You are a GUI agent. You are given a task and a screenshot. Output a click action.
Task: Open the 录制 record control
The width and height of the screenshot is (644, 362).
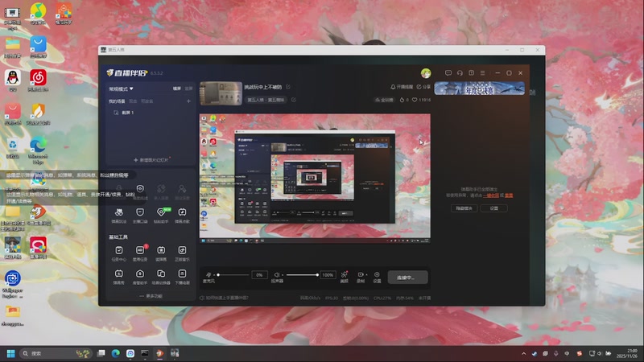point(361,277)
